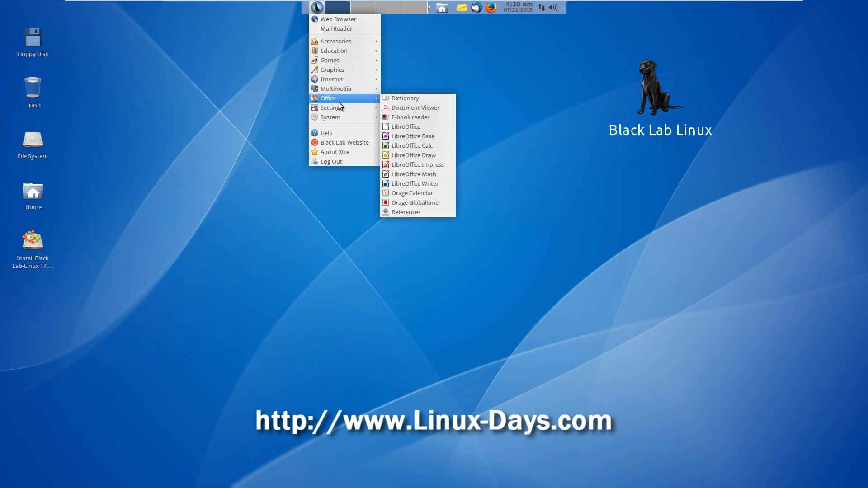Select the highlighted Office submenu entry
868x488 pixels.
pyautogui.click(x=344, y=98)
